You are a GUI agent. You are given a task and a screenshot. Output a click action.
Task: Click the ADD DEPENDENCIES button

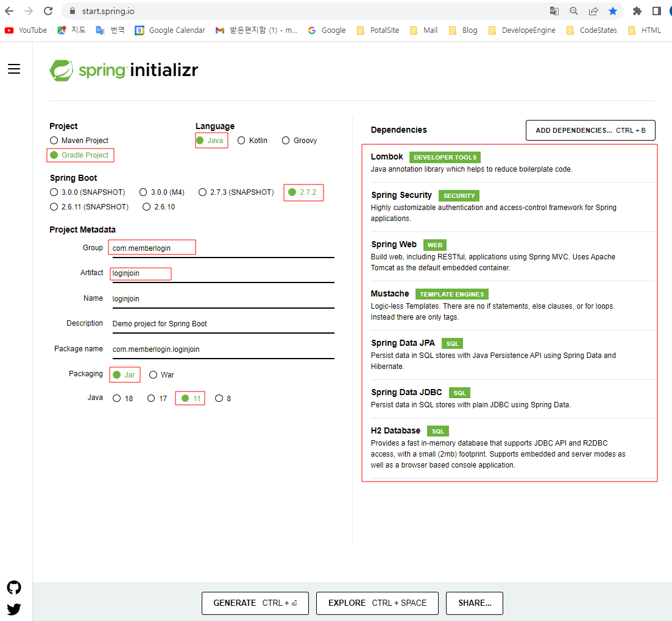point(590,130)
